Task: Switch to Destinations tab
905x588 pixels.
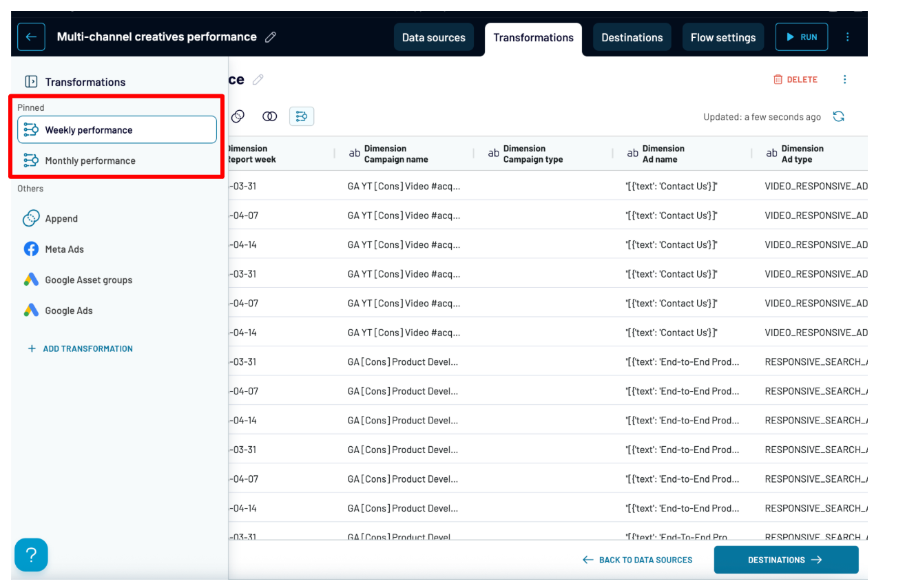Action: coord(632,38)
